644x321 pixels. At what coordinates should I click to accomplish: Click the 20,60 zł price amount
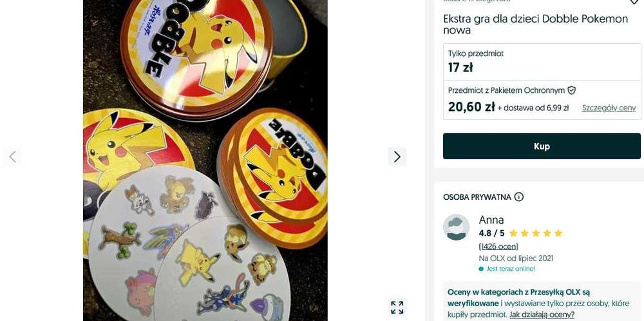tap(471, 107)
